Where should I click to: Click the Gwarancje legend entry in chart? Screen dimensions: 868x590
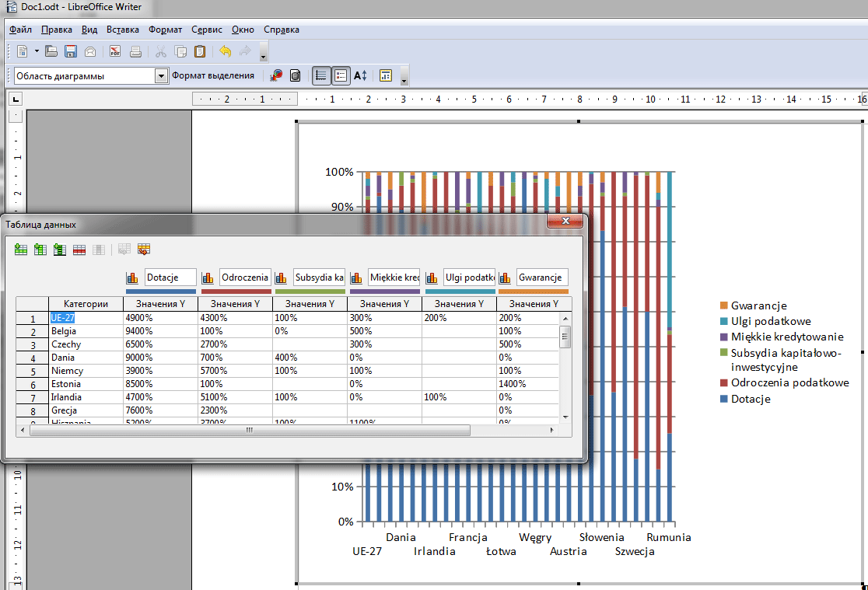[x=754, y=305]
